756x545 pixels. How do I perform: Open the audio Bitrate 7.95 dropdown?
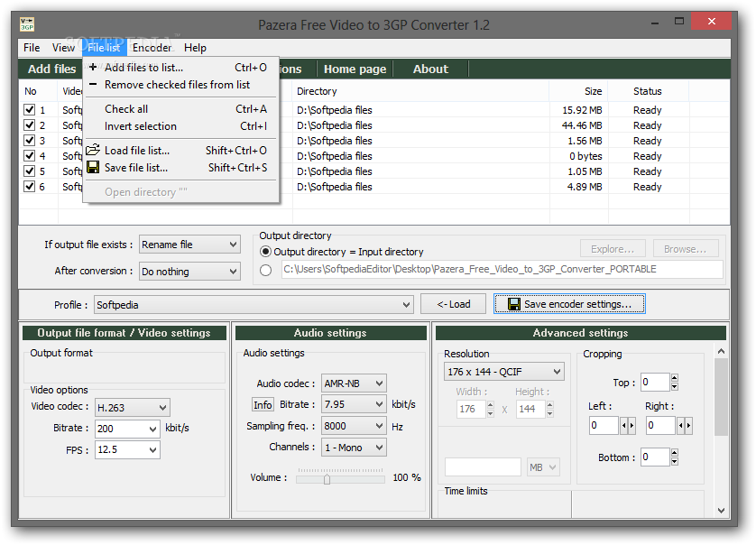pos(354,404)
